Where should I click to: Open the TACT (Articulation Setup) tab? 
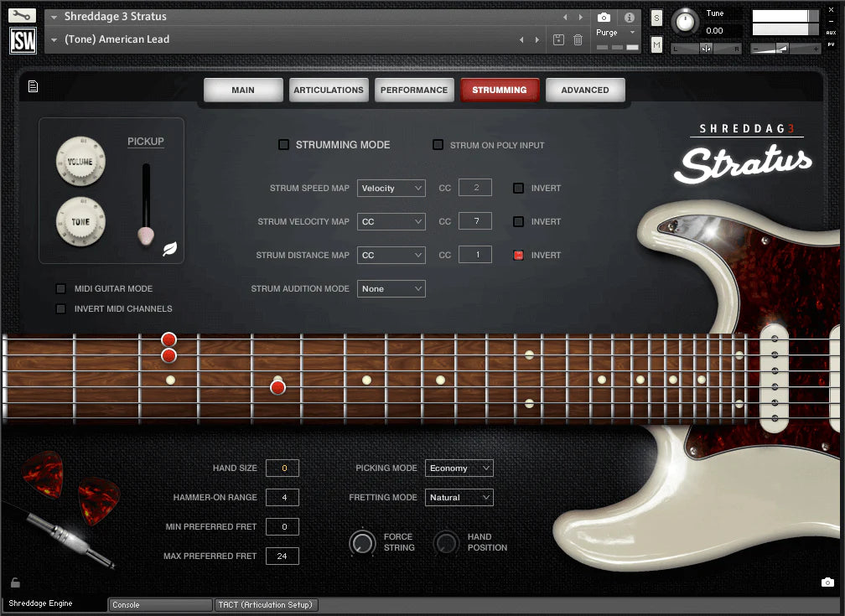tap(266, 604)
